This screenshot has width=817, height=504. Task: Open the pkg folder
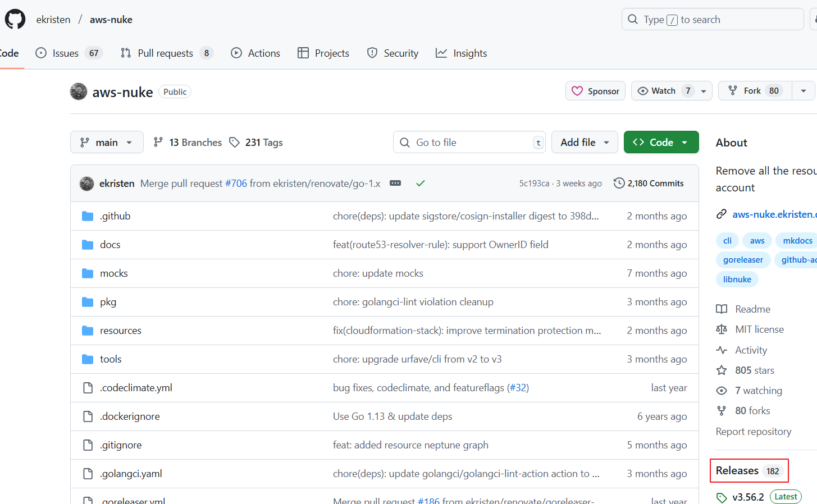point(108,302)
